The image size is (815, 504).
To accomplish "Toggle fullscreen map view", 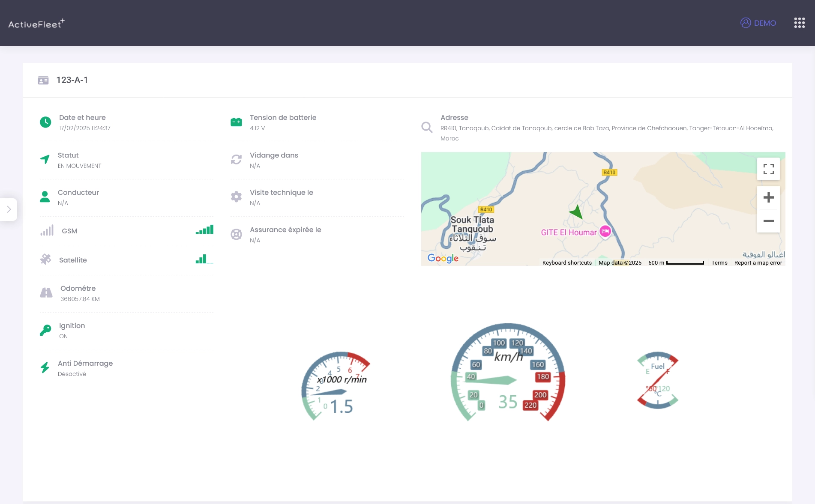I will [768, 169].
